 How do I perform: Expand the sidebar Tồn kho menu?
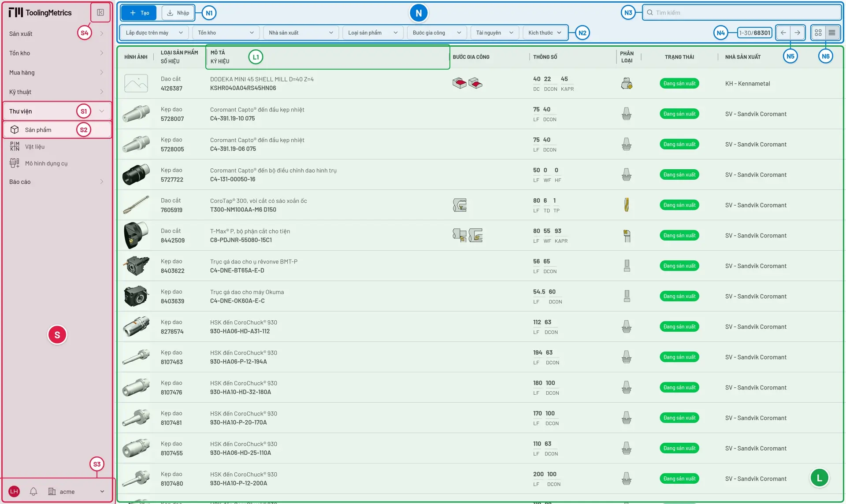pyautogui.click(x=56, y=53)
